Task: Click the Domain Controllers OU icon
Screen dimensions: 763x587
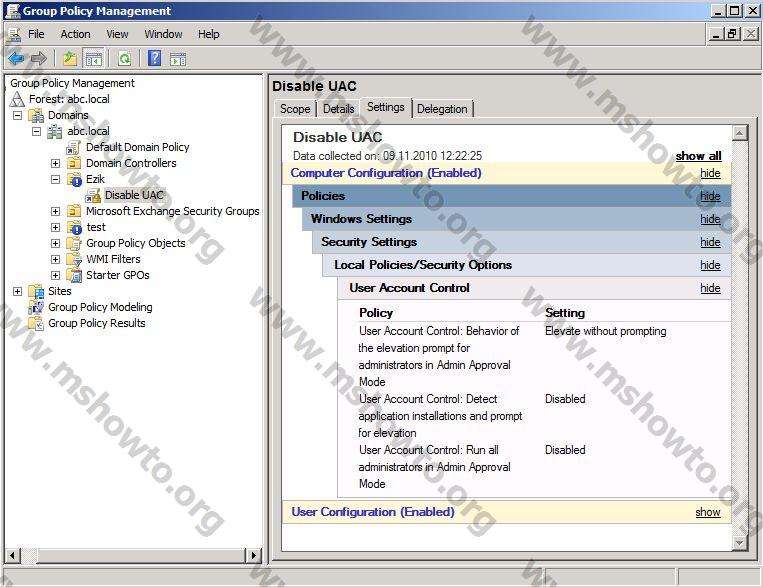Action: (73, 163)
